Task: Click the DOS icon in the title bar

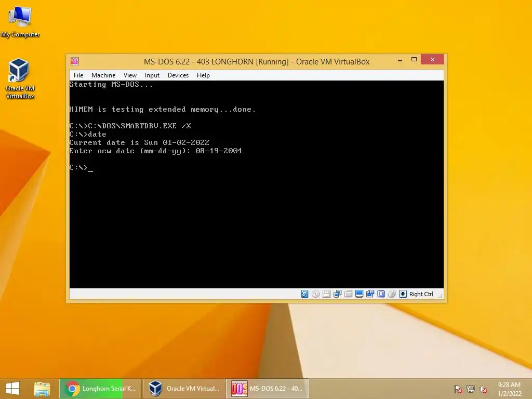Action: 75,61
